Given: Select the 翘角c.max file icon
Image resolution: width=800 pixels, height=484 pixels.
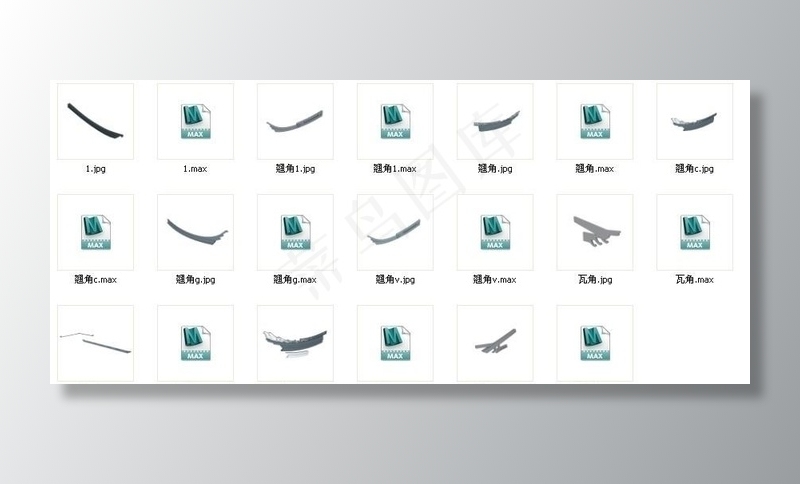Looking at the screenshot, I should pyautogui.click(x=95, y=232).
